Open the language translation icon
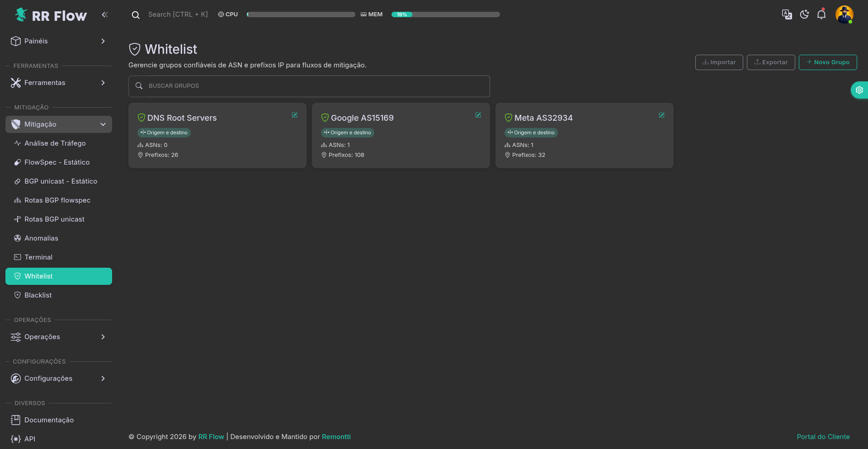 tap(787, 14)
